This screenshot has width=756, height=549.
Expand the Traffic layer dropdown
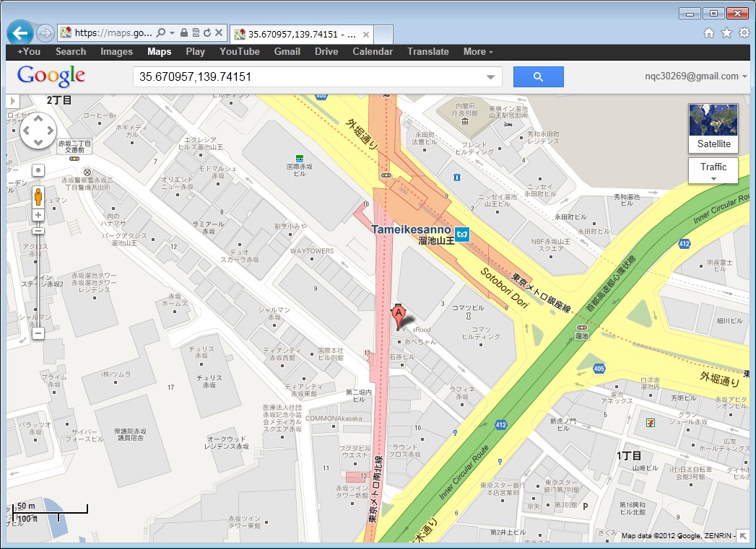pos(713,170)
